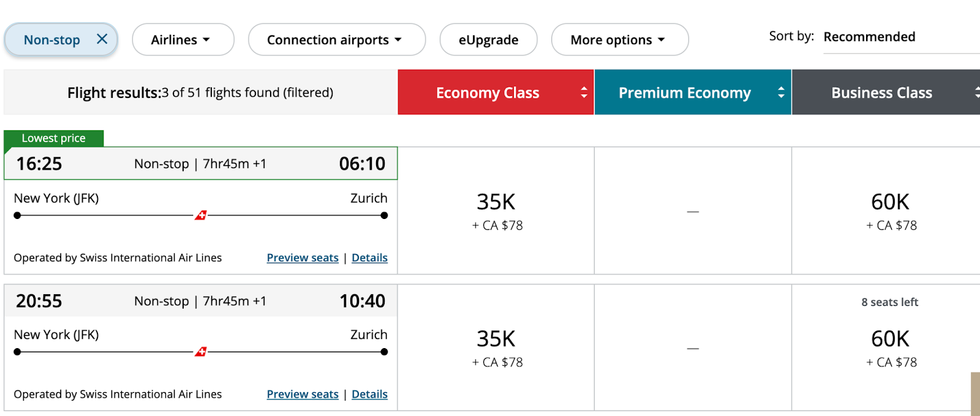Open the Airlines filter dropdown

[183, 40]
